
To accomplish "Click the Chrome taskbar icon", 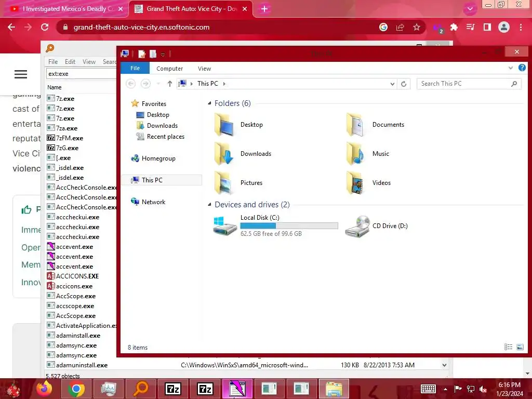I will [76, 389].
